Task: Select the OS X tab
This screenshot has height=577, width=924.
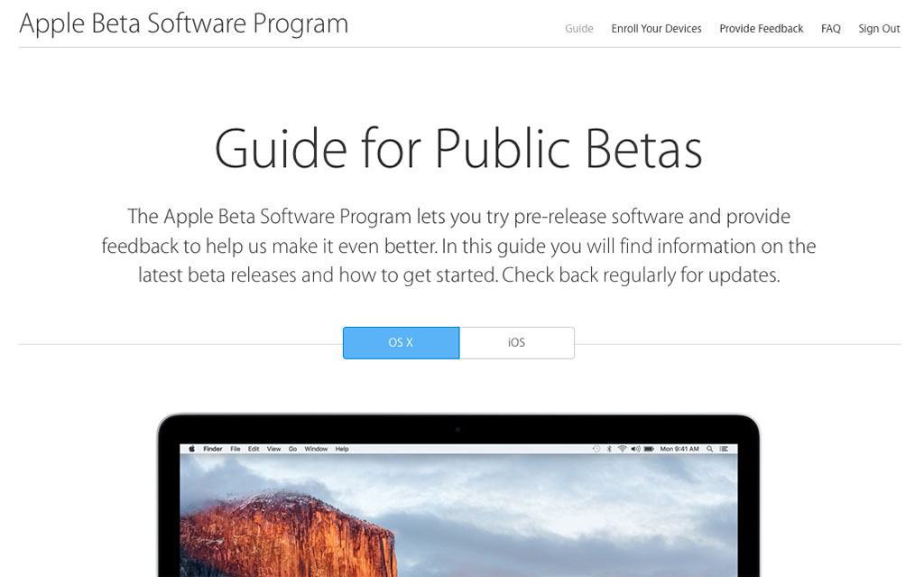Action: pyautogui.click(x=401, y=343)
